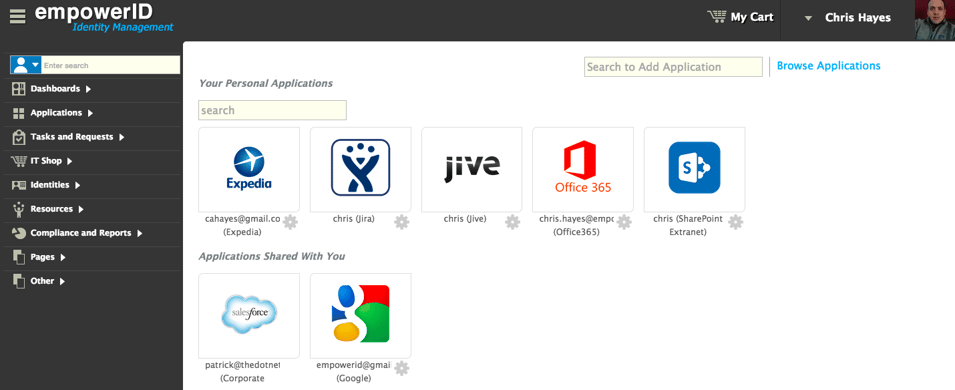This screenshot has height=390, width=955.
Task: Open settings gear for Google app
Action: pos(401,368)
